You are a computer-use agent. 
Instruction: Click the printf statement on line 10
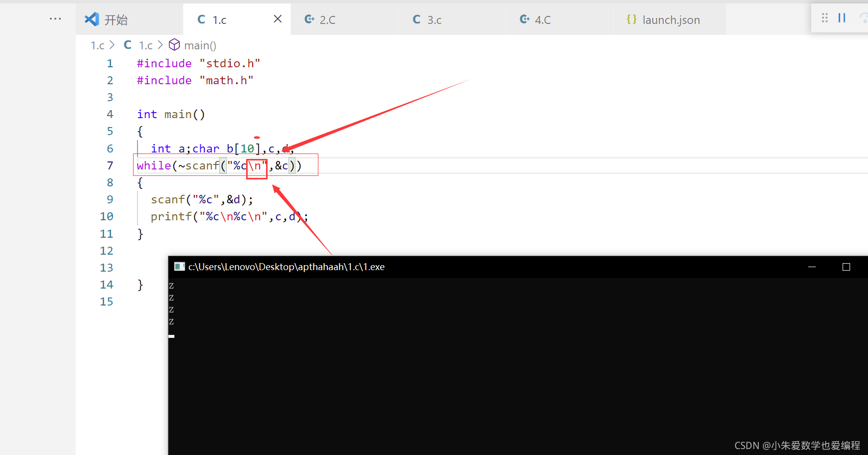click(229, 216)
